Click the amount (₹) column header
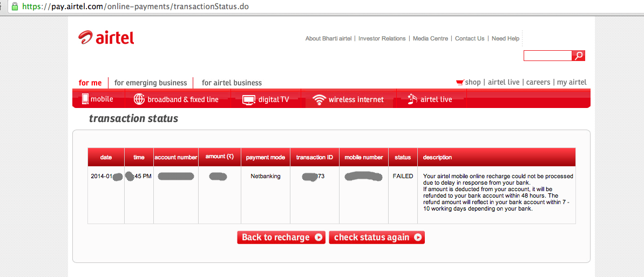This screenshot has height=277, width=644. [219, 157]
